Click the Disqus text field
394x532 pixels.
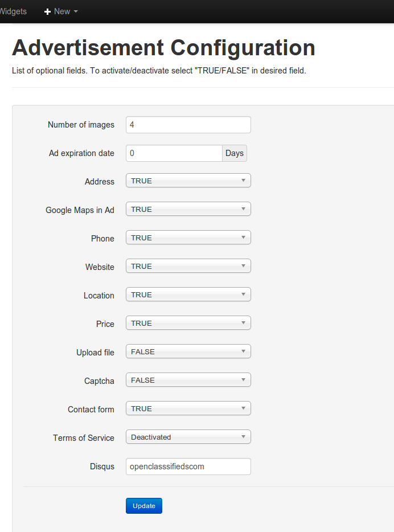188,466
